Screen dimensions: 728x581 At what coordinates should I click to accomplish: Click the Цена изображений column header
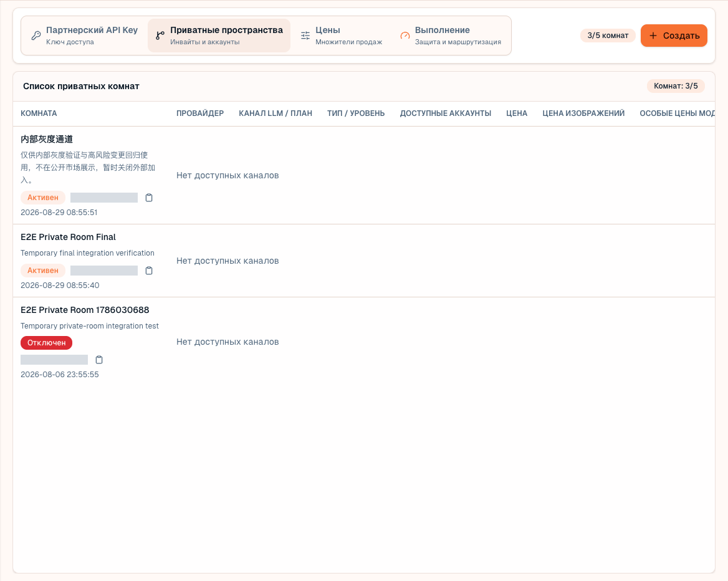[x=583, y=113]
